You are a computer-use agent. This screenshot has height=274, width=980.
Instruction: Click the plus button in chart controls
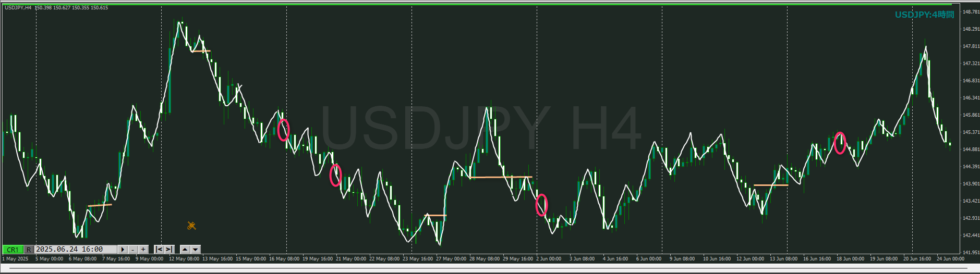click(x=143, y=250)
